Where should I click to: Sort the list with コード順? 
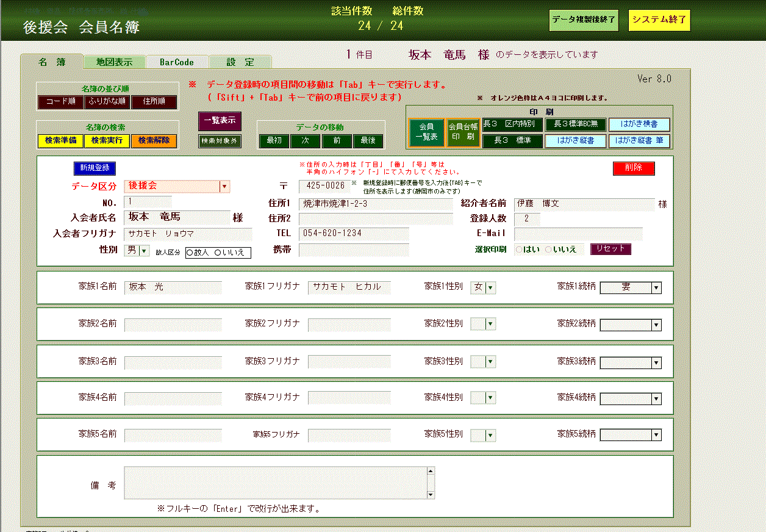tap(60, 102)
